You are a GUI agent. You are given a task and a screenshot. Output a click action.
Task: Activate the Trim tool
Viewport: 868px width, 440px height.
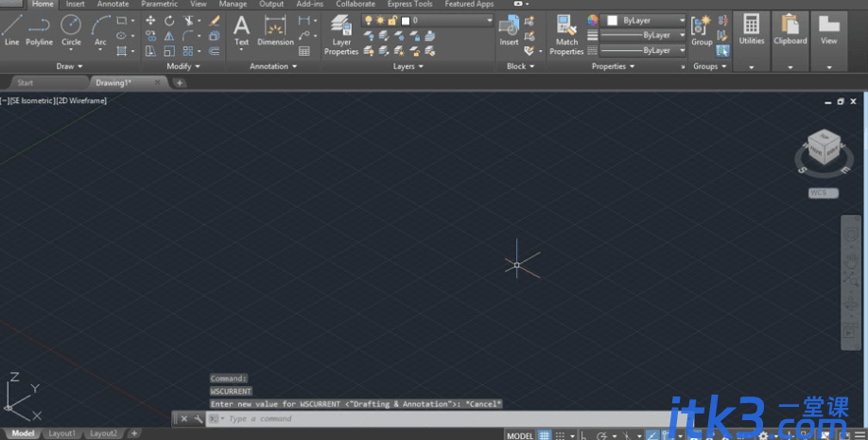coord(189,21)
